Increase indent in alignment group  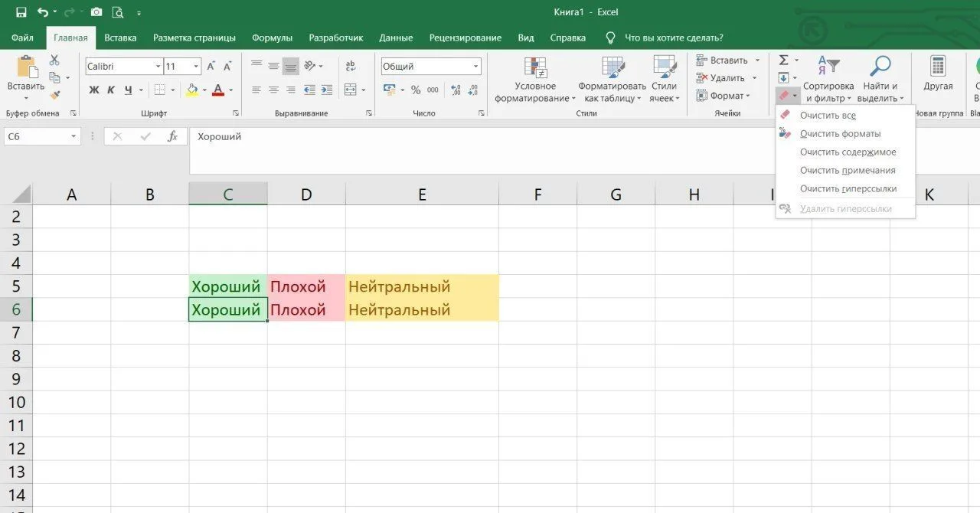click(327, 90)
